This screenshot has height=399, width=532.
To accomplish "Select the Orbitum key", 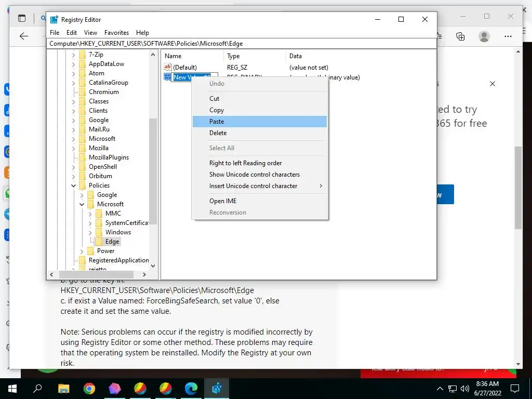I will pyautogui.click(x=100, y=176).
